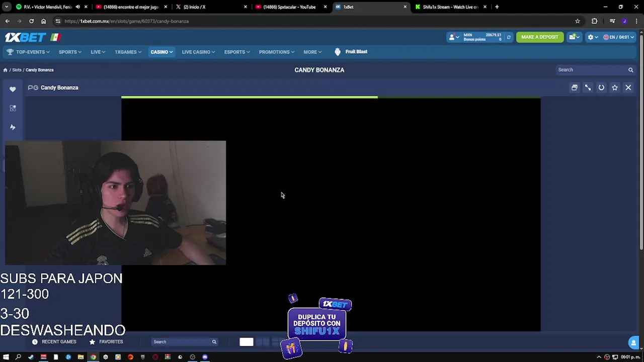Open browser extensions menu
Viewport: 644px width, 362px height.
click(595, 21)
